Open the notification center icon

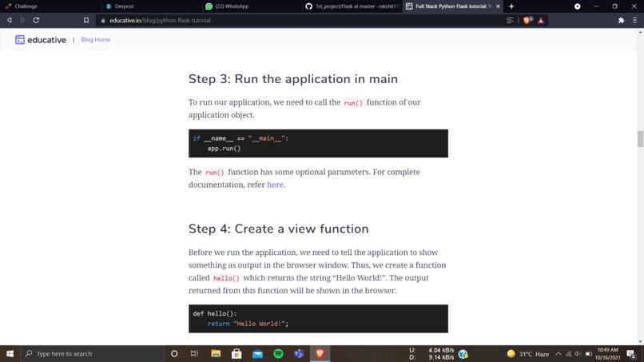point(631,354)
